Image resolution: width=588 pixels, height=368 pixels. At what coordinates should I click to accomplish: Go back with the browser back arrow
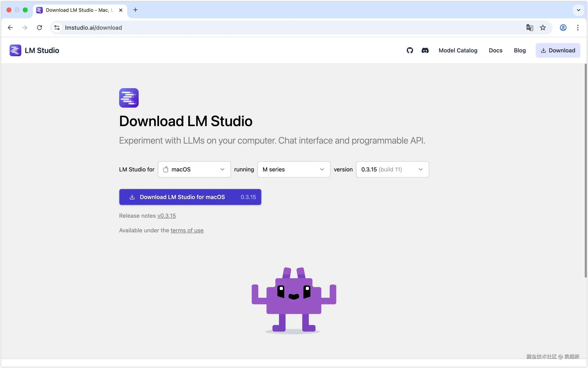[10, 27]
